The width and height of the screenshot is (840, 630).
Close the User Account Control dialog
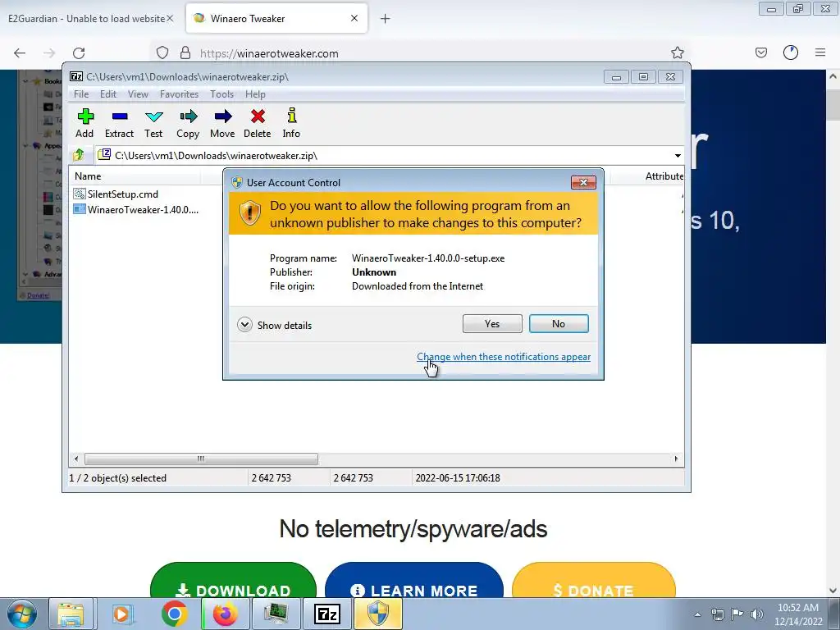tap(583, 183)
